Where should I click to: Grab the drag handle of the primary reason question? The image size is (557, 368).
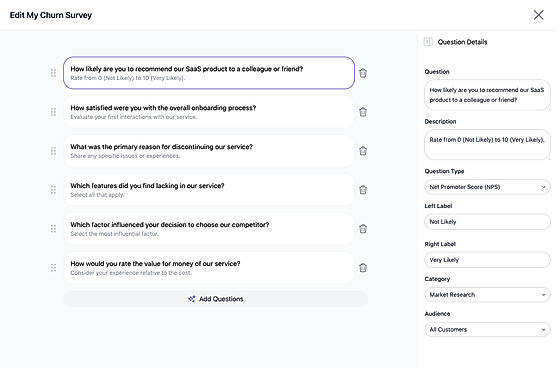click(x=53, y=151)
